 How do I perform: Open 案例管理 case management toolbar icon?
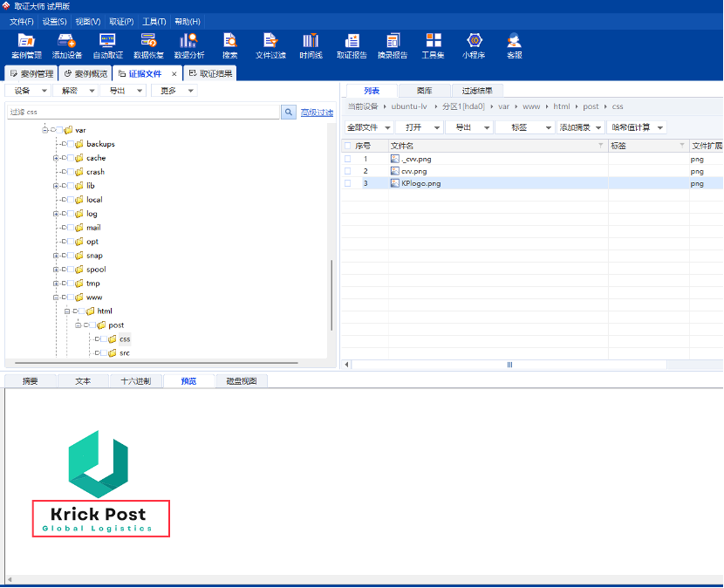pos(26,45)
